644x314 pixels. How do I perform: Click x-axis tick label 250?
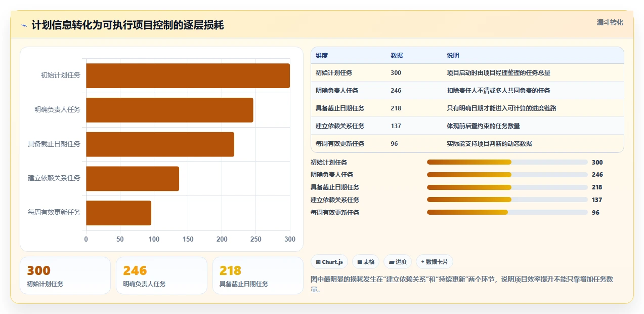(x=256, y=239)
